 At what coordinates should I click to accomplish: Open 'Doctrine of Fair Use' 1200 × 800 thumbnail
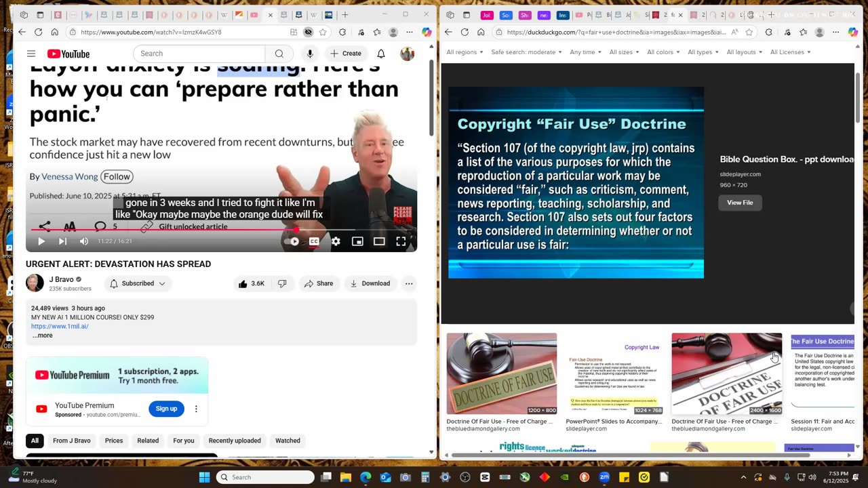(x=502, y=373)
